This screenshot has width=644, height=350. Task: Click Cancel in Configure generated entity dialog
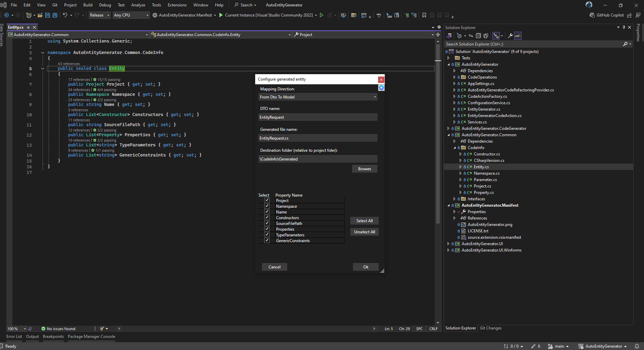point(274,267)
